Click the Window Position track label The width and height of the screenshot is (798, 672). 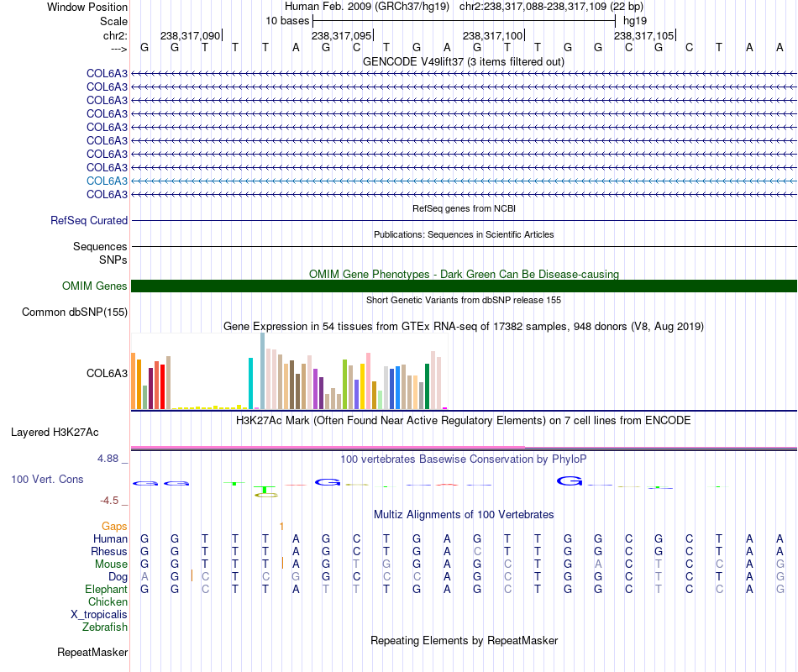click(x=87, y=7)
